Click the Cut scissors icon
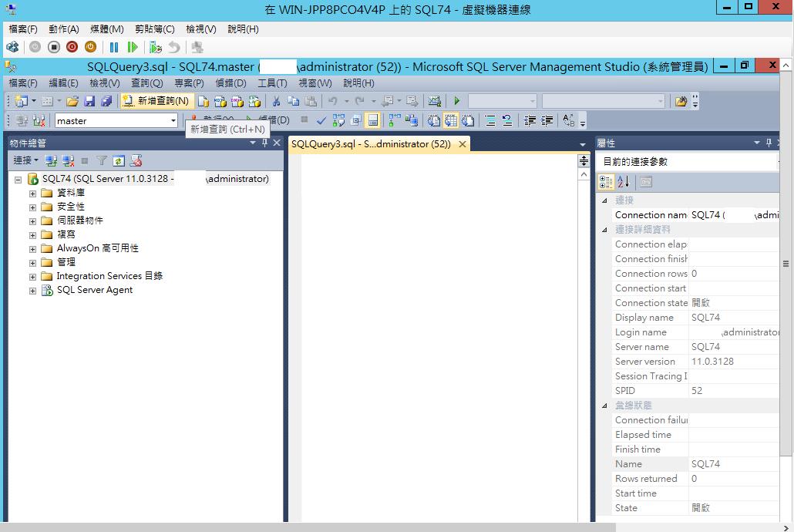 pyautogui.click(x=277, y=101)
